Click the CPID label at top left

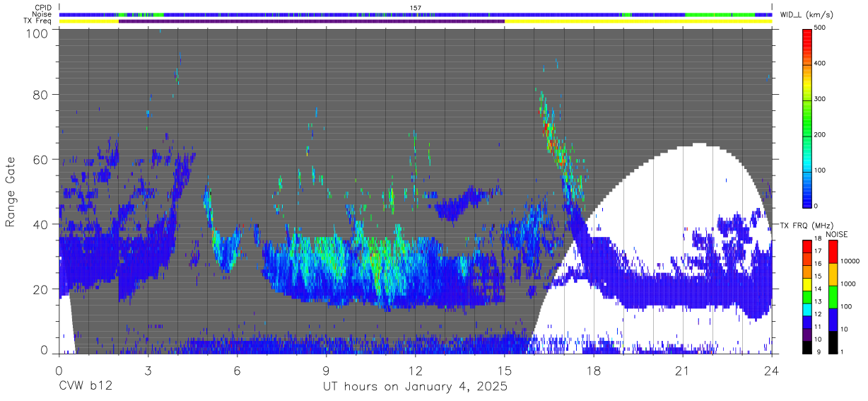(x=42, y=8)
